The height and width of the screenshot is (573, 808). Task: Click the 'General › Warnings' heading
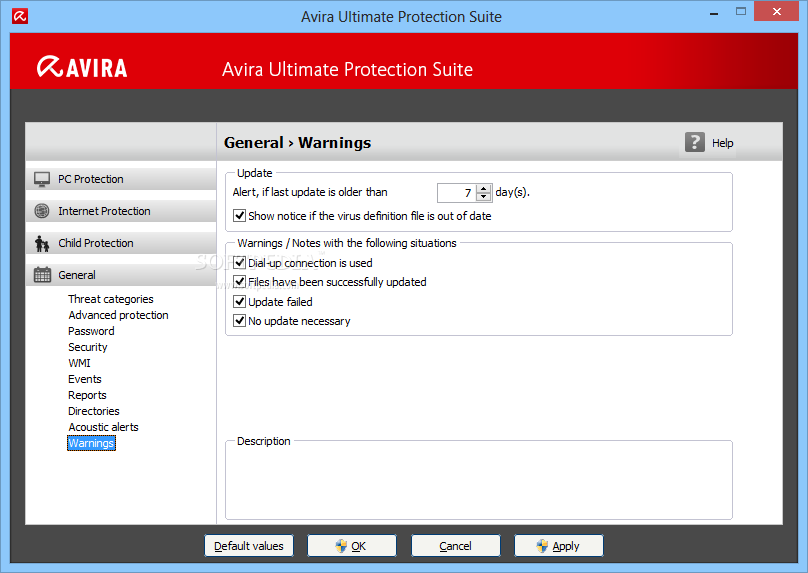(x=297, y=143)
